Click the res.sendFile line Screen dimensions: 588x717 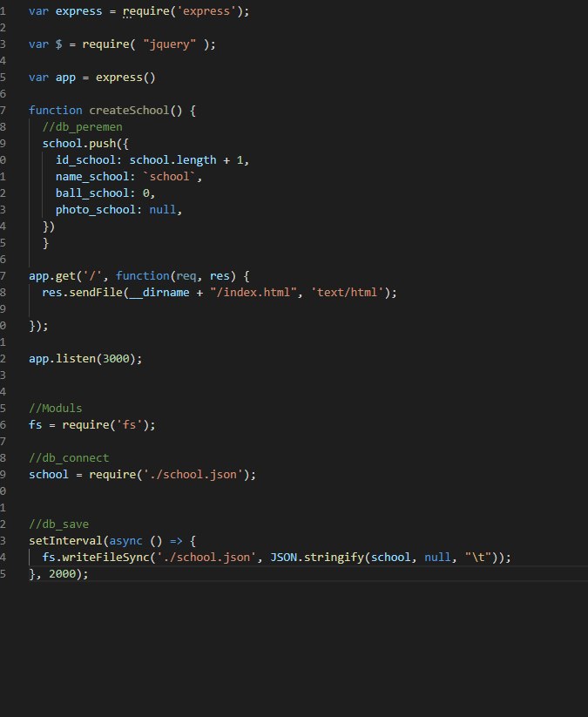pos(220,292)
